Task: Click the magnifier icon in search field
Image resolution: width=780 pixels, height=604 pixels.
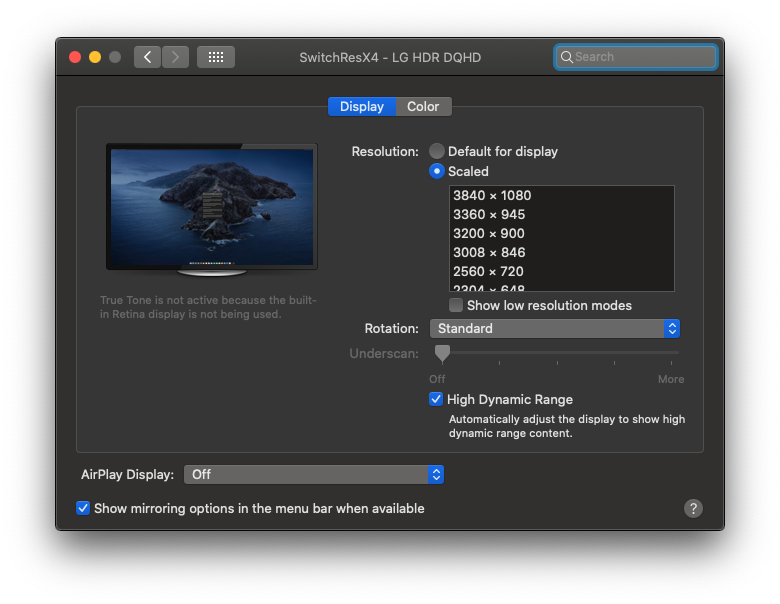Action: tap(566, 57)
